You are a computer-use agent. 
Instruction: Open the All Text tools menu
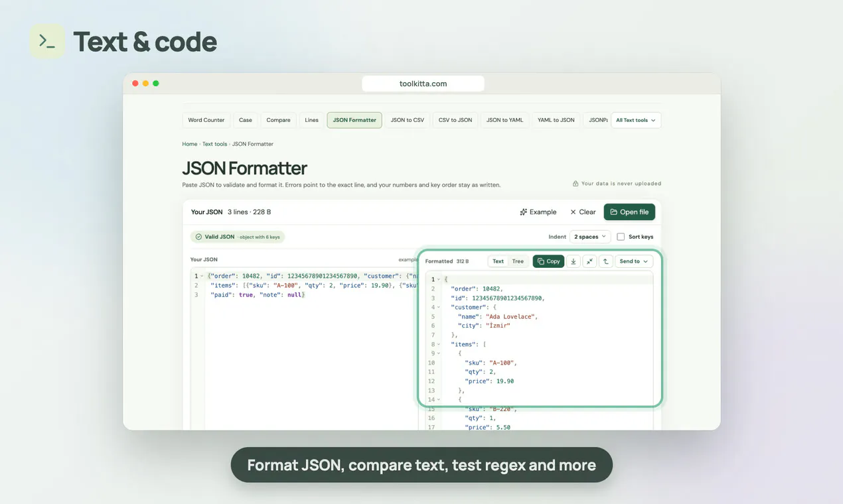tap(636, 120)
